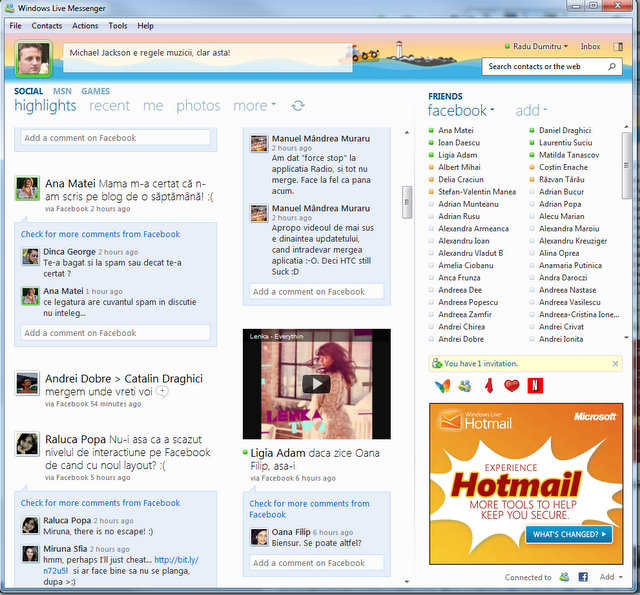Click Oana Filip's comment avatar
Viewport: 640px width, 595px height.
(259, 537)
